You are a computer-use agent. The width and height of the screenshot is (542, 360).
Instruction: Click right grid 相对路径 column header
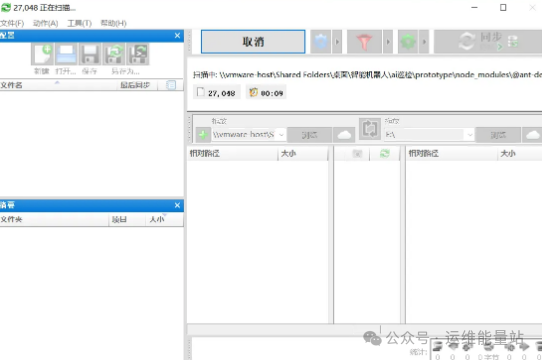(x=451, y=154)
